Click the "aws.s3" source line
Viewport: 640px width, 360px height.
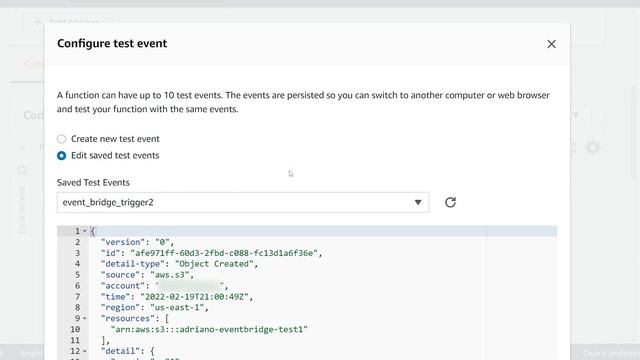(147, 275)
